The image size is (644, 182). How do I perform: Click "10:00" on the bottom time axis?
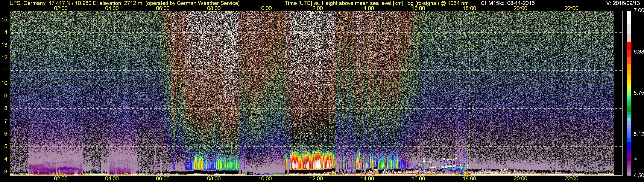(x=265, y=179)
